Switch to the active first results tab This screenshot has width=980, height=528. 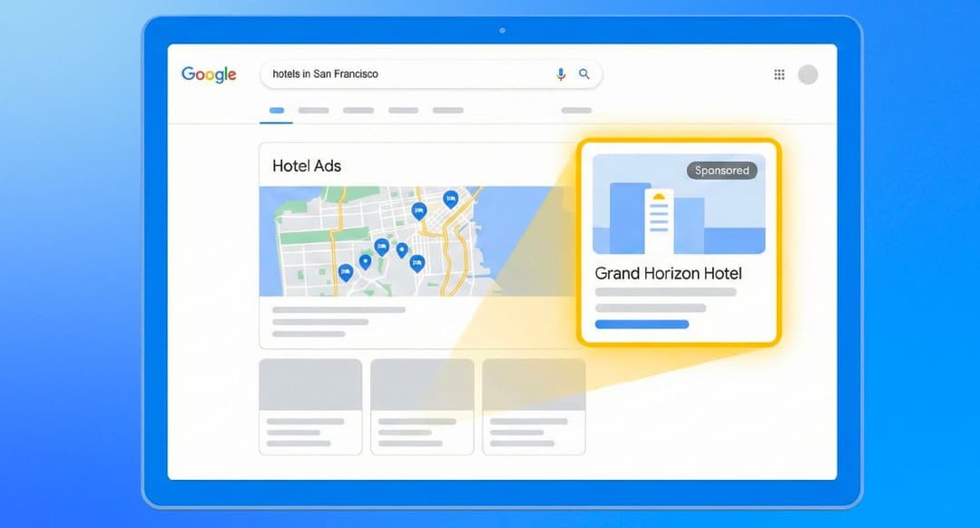[x=276, y=110]
